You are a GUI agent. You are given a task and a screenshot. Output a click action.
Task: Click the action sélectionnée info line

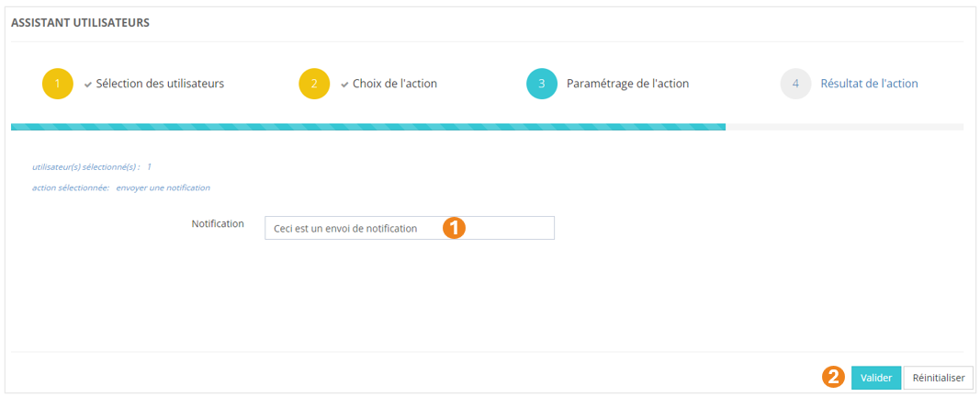coord(120,187)
